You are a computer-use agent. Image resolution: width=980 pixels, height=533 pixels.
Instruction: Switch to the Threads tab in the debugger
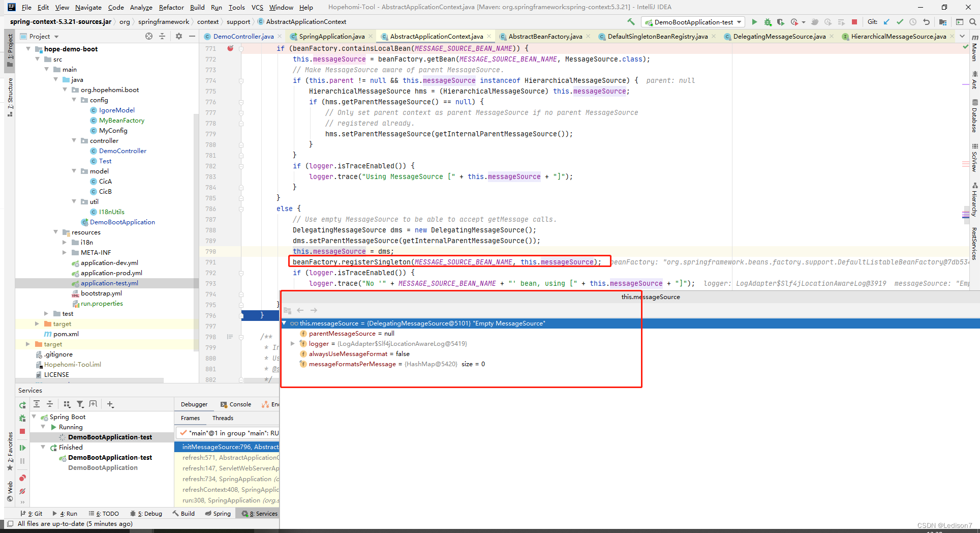[x=223, y=418]
